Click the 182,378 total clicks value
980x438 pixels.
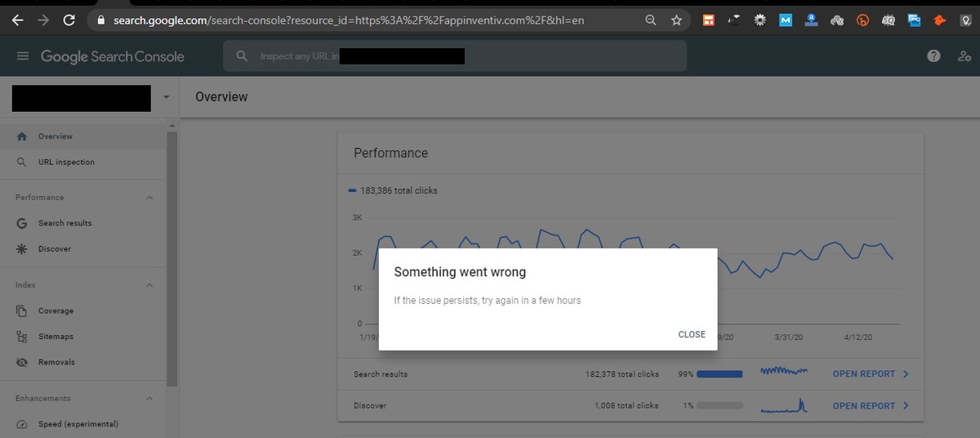pyautogui.click(x=622, y=374)
